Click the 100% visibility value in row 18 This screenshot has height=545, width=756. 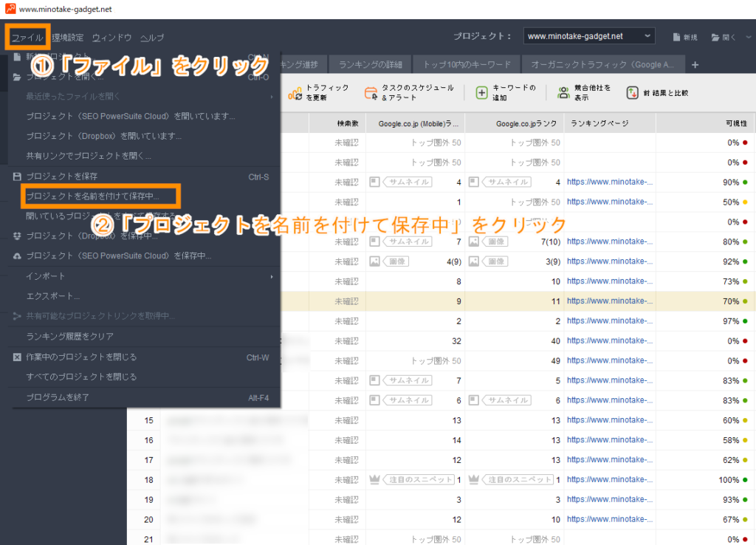click(729, 480)
